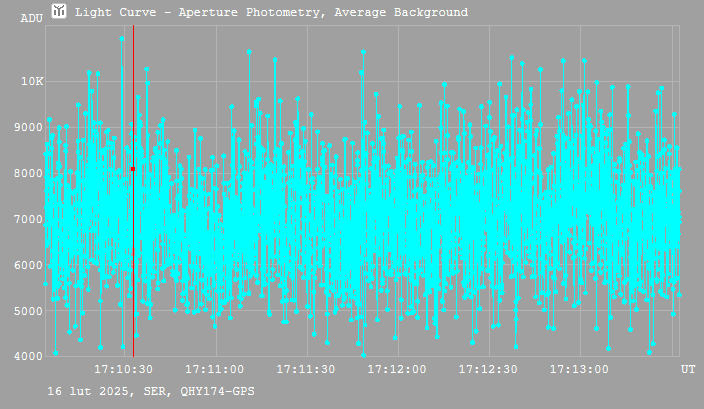The height and width of the screenshot is (409, 704).
Task: Click the 'ADU' axis label
Action: (31, 18)
